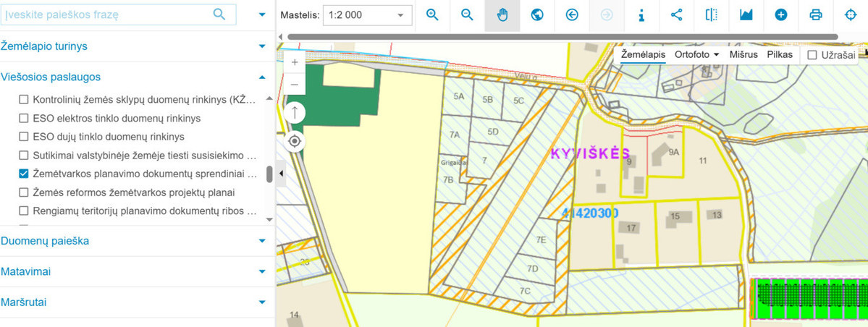Select Žemėlapis basemap tab
The height and width of the screenshot is (327, 868).
[x=643, y=54]
